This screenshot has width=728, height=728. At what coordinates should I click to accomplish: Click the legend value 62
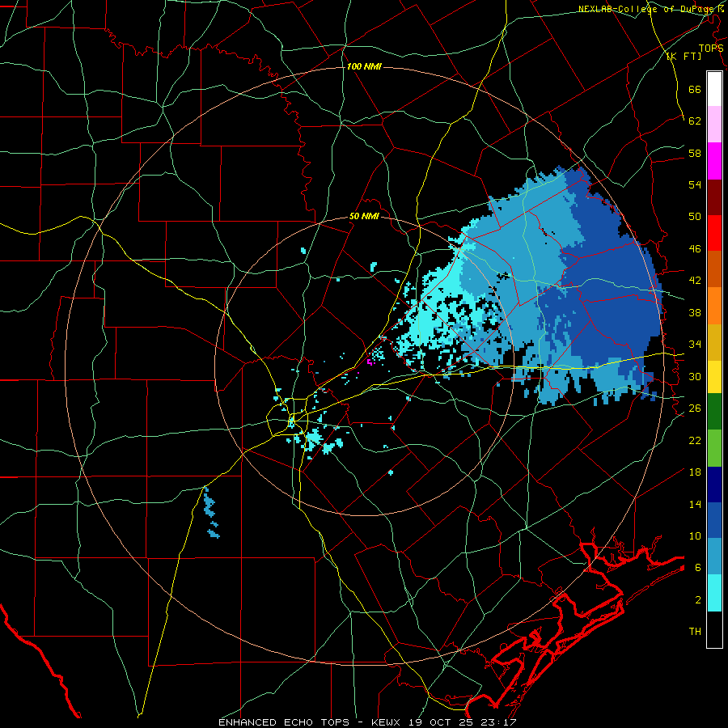695,121
